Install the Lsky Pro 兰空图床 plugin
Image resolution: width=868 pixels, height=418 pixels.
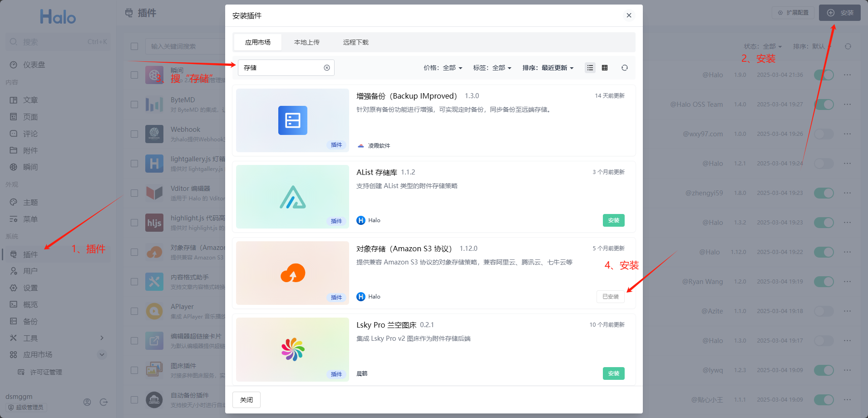614,373
